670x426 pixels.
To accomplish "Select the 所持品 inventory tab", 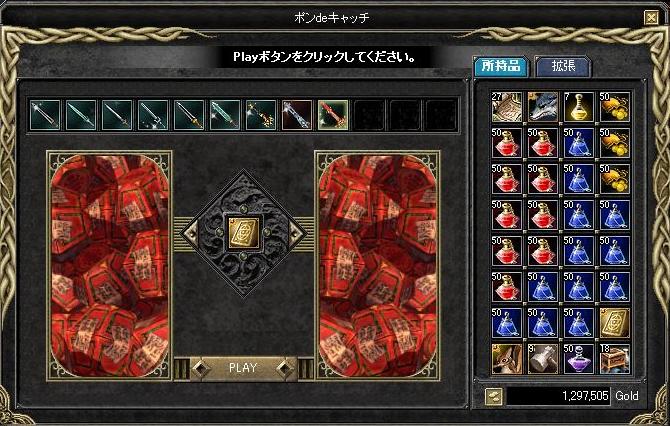I will [x=501, y=66].
